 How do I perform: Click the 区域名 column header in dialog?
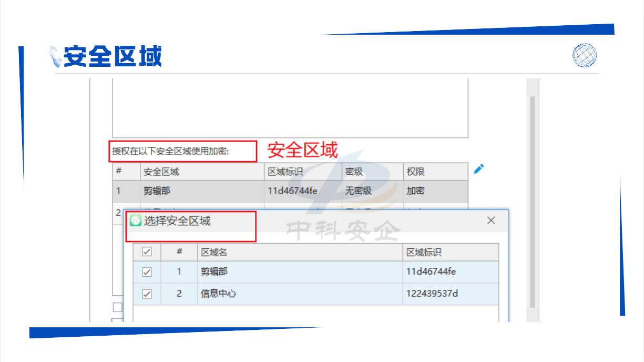click(x=300, y=252)
